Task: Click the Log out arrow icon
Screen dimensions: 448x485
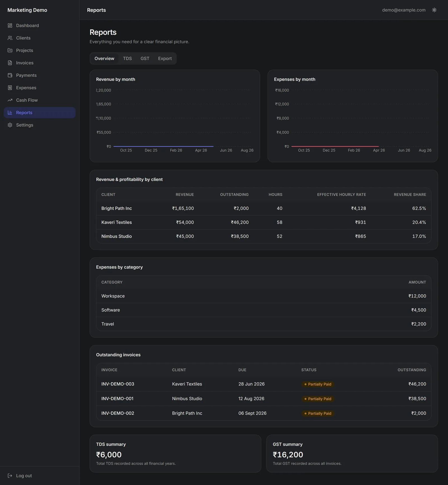Action: 10,475
